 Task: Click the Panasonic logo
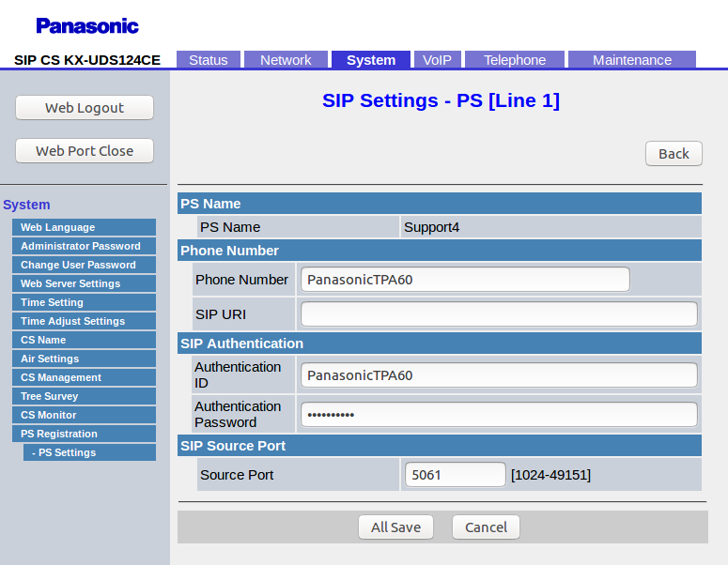coord(87,26)
